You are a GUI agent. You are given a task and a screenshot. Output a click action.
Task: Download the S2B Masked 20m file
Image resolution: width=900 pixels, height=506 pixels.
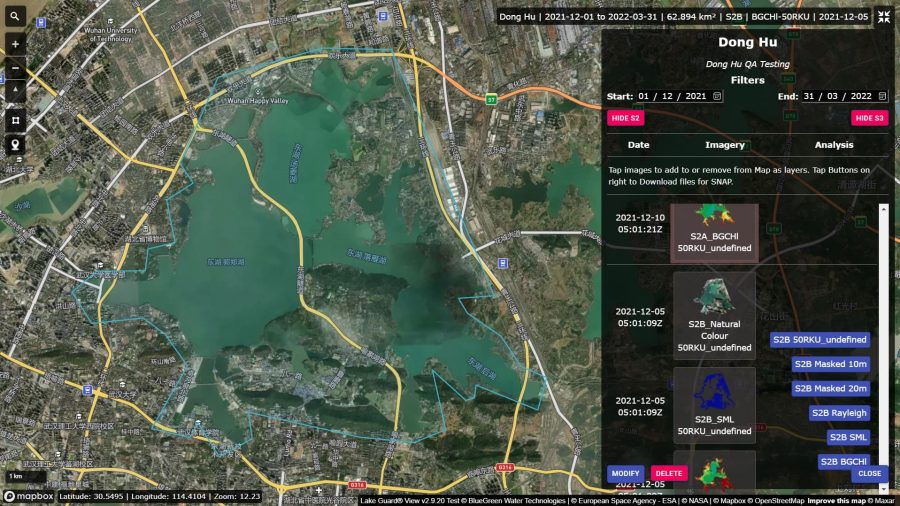tap(831, 388)
